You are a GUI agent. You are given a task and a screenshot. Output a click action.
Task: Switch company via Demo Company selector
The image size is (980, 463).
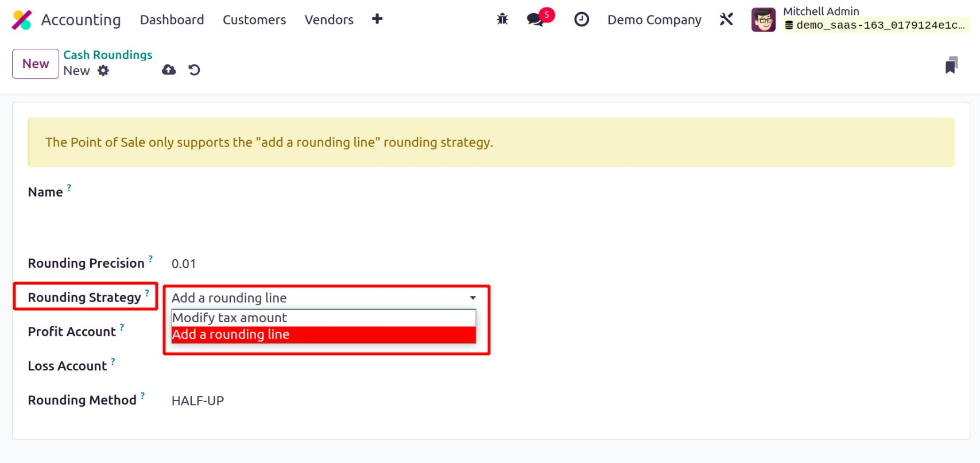(x=654, y=20)
